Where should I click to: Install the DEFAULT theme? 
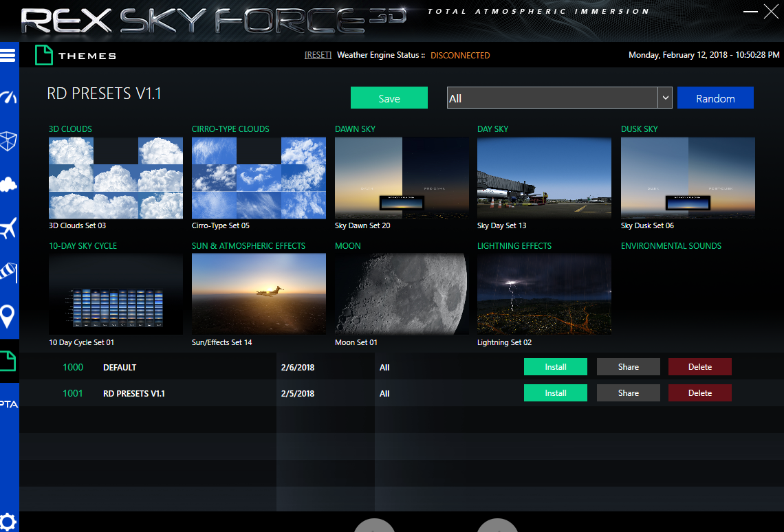(556, 366)
